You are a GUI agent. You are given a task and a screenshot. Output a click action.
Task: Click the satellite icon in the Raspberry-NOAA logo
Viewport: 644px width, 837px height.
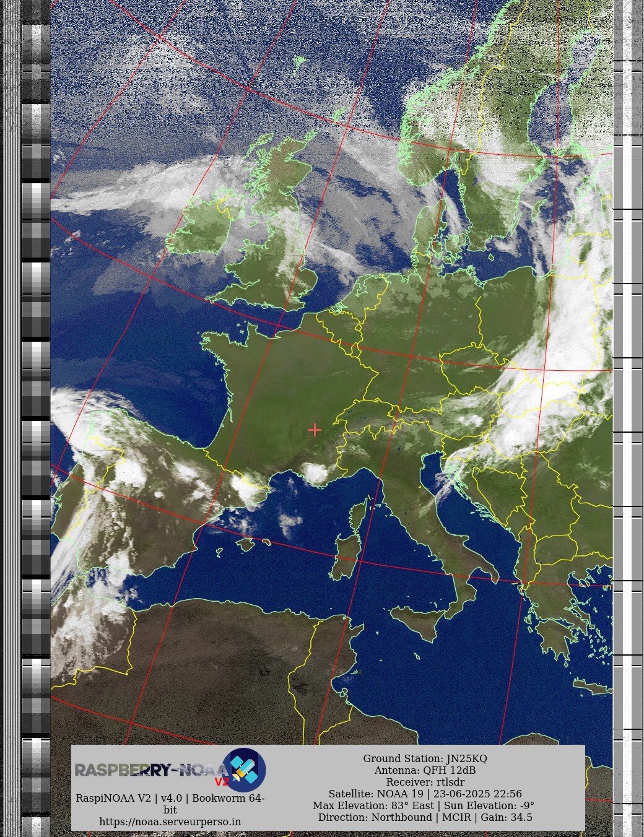point(245,770)
